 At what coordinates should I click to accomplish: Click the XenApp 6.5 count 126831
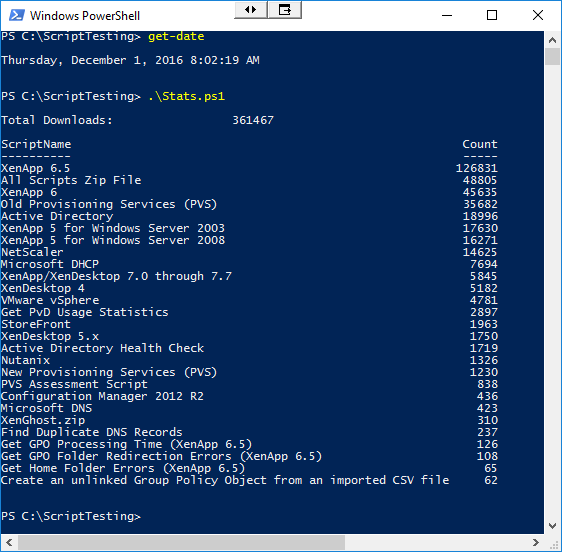476,168
